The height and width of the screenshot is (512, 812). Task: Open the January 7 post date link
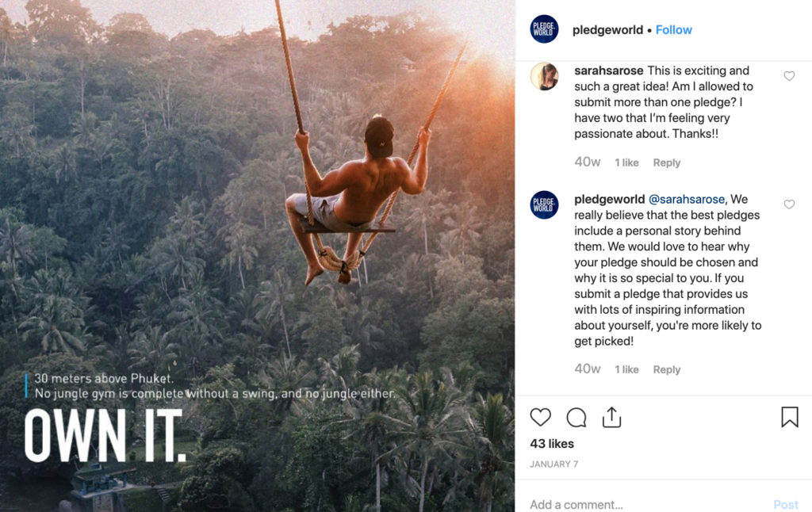pos(553,464)
